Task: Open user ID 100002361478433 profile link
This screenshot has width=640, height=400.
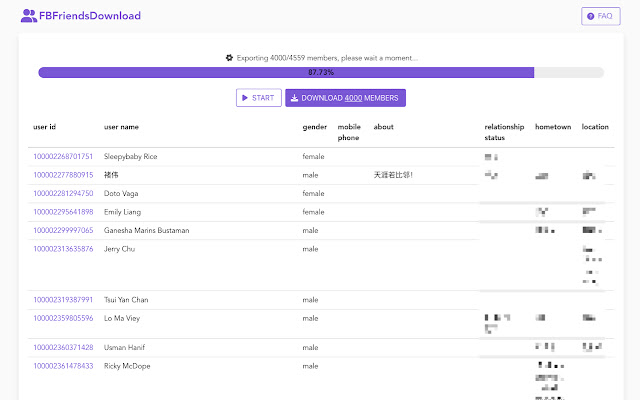Action: (63, 366)
